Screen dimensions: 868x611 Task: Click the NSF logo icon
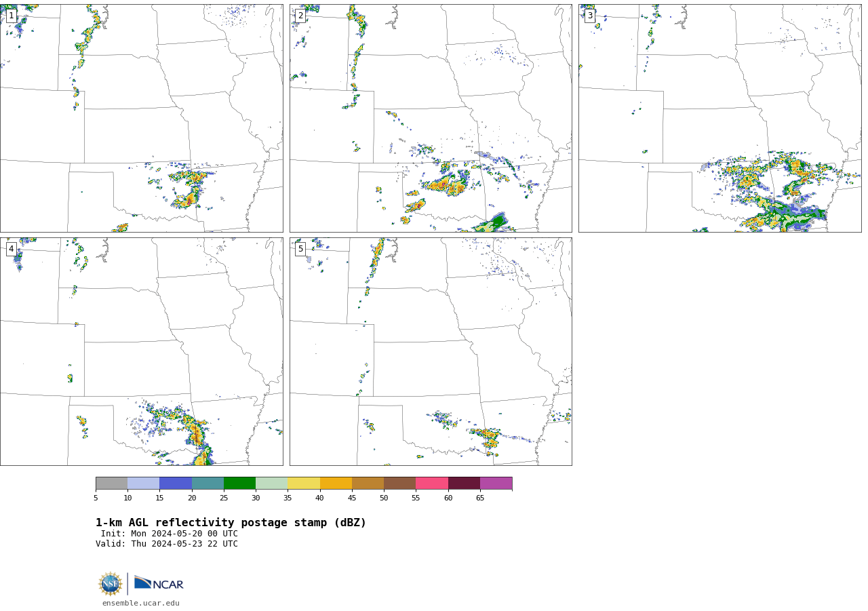point(111,584)
